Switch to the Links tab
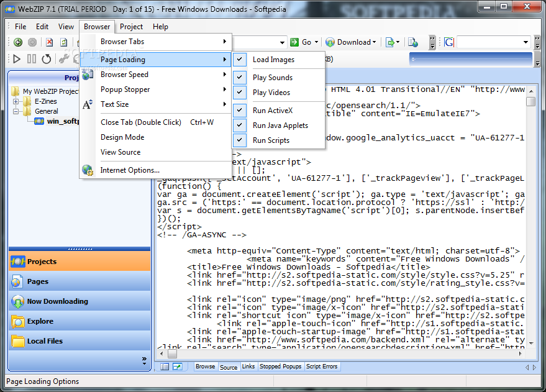 [248, 367]
